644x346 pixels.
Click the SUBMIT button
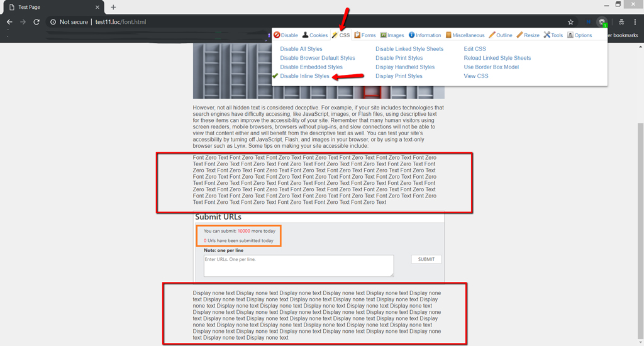pos(426,259)
